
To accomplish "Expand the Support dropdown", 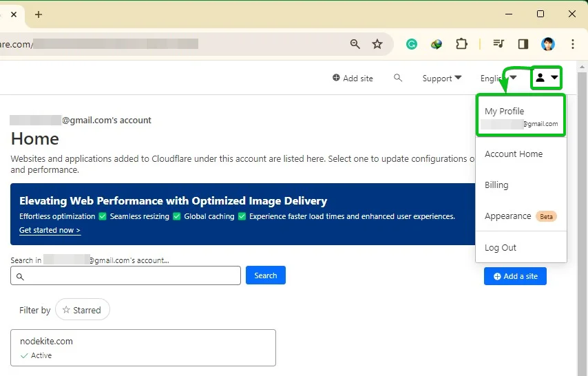I will point(442,79).
